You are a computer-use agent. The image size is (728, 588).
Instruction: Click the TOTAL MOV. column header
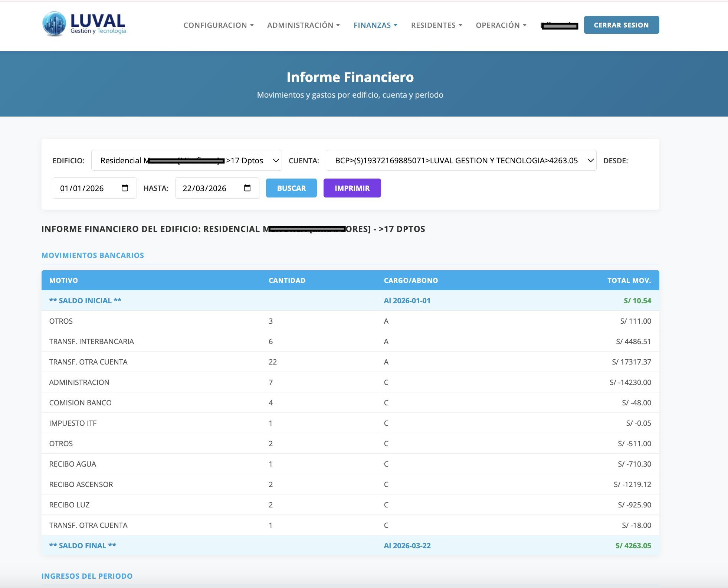click(629, 281)
